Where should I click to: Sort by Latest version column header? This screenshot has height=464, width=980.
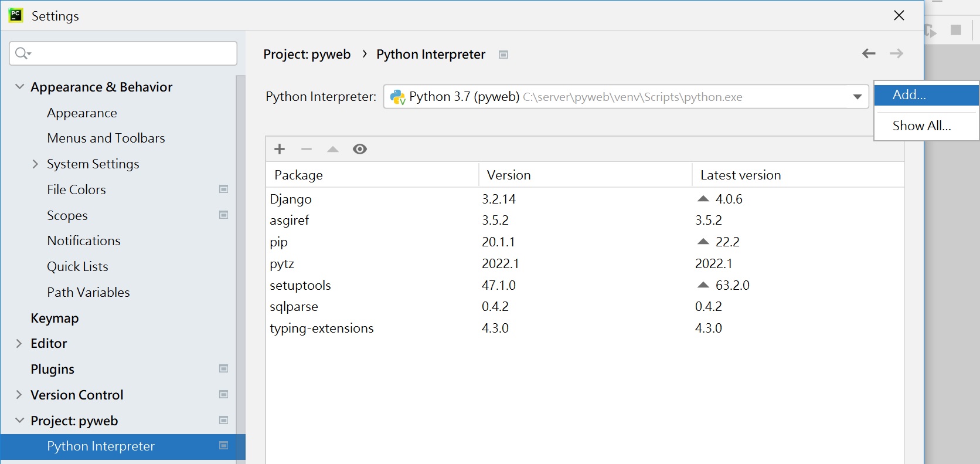tap(798, 175)
